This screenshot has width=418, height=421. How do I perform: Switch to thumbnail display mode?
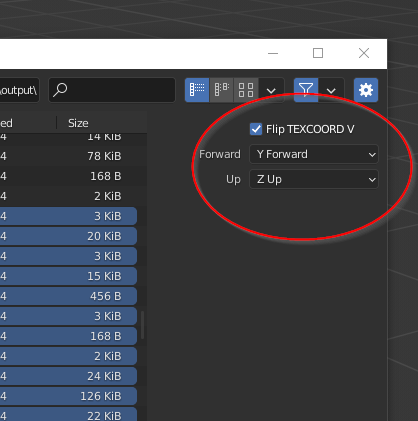(x=246, y=90)
